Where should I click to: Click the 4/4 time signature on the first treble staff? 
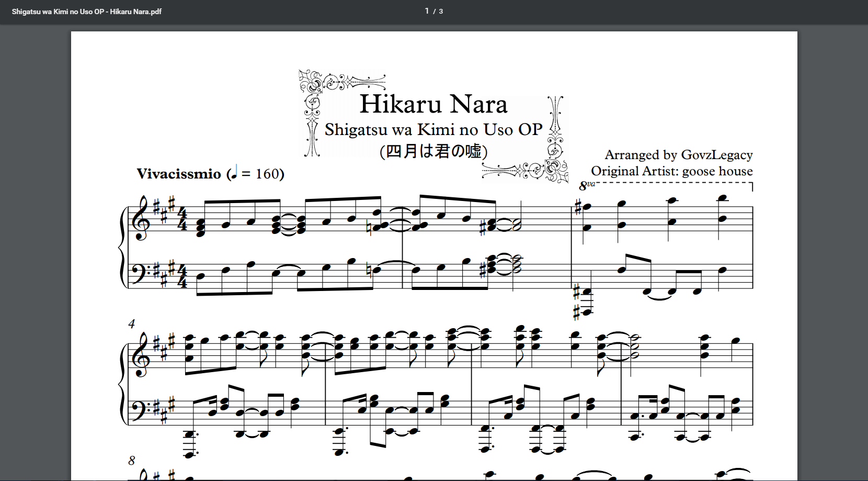pyautogui.click(x=182, y=219)
